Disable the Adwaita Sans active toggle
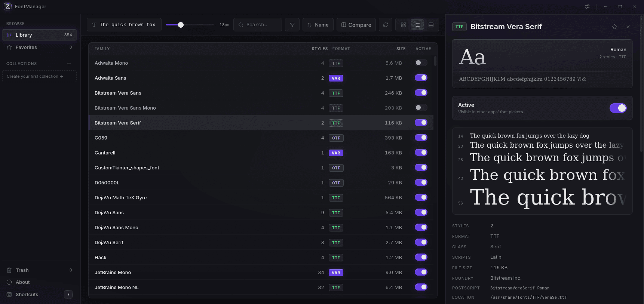This screenshot has height=304, width=644. pyautogui.click(x=421, y=78)
